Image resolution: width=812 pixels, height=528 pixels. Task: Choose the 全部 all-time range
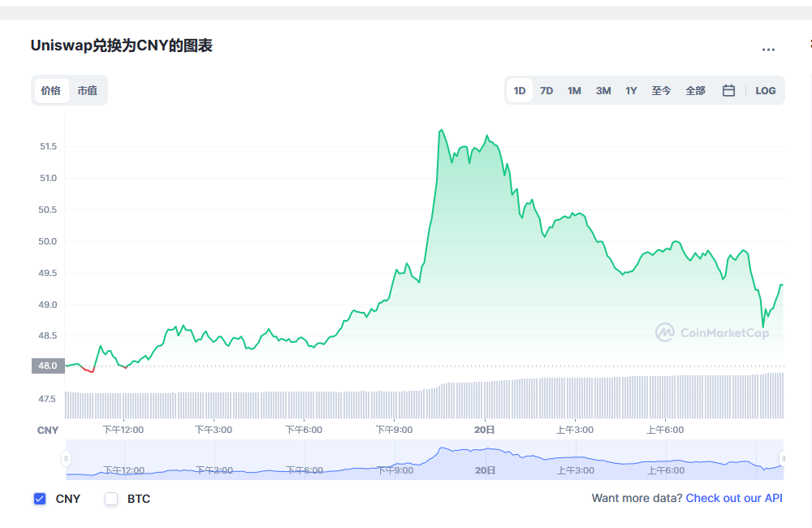(x=696, y=91)
